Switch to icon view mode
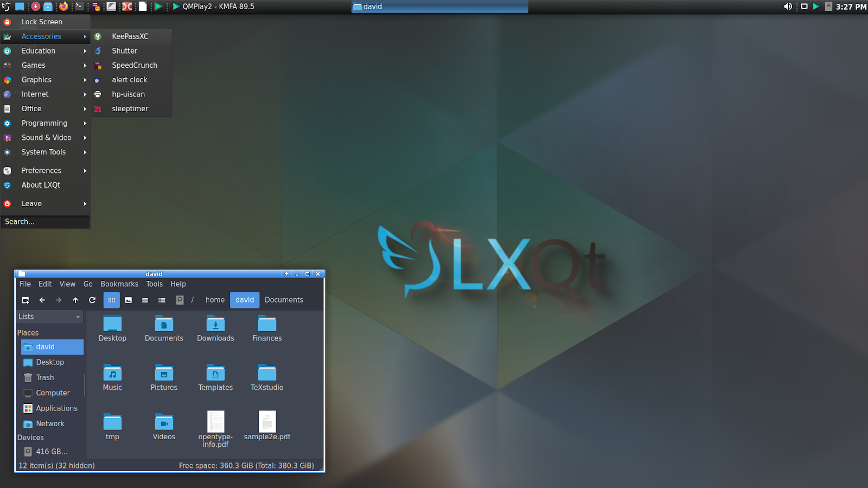Viewport: 868px width, 488px height. coord(112,300)
